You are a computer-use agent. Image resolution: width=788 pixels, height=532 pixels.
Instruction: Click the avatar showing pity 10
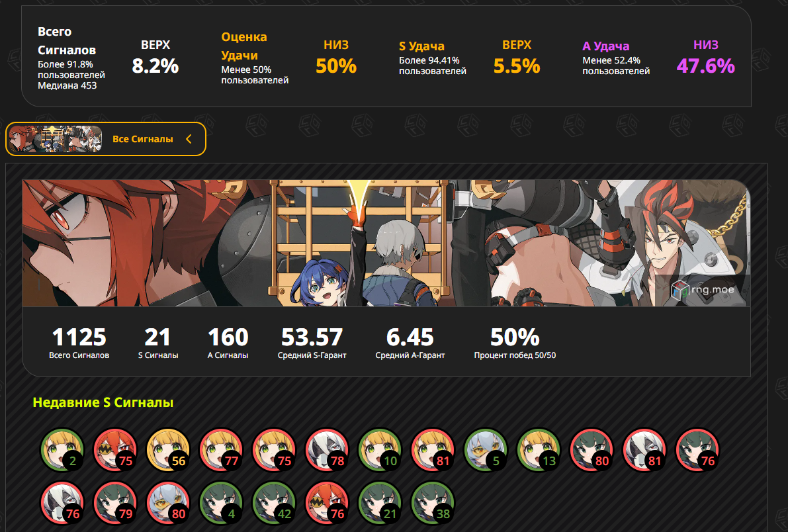point(379,450)
